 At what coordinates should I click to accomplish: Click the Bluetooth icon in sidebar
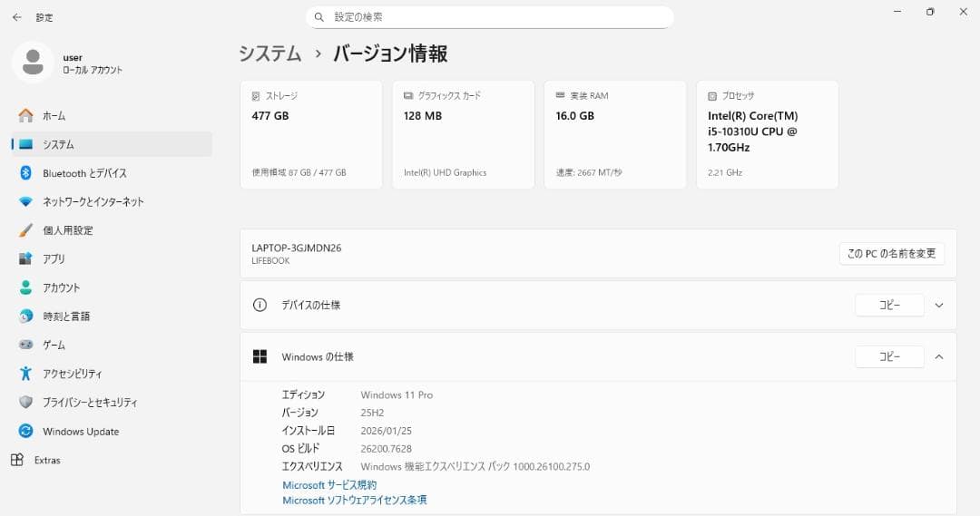click(25, 173)
